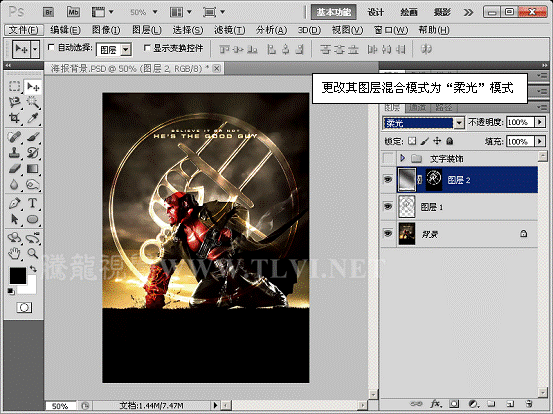Select the Dodge tool
The image size is (553, 414).
(33, 184)
